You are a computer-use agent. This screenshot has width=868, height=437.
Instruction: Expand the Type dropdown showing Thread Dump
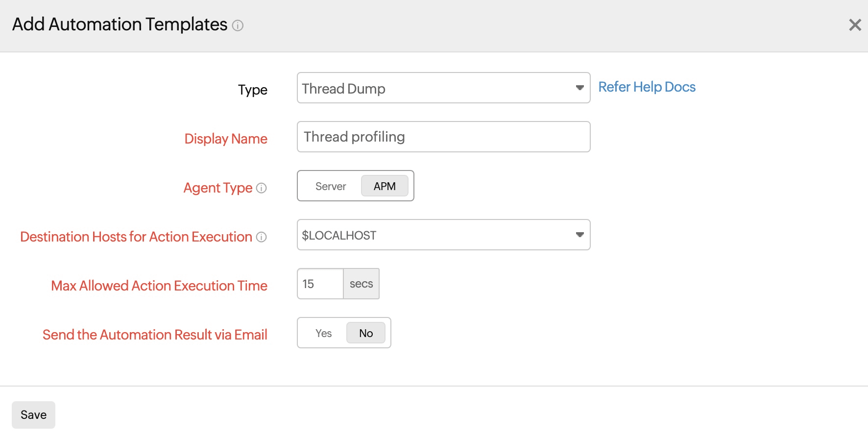tap(443, 88)
